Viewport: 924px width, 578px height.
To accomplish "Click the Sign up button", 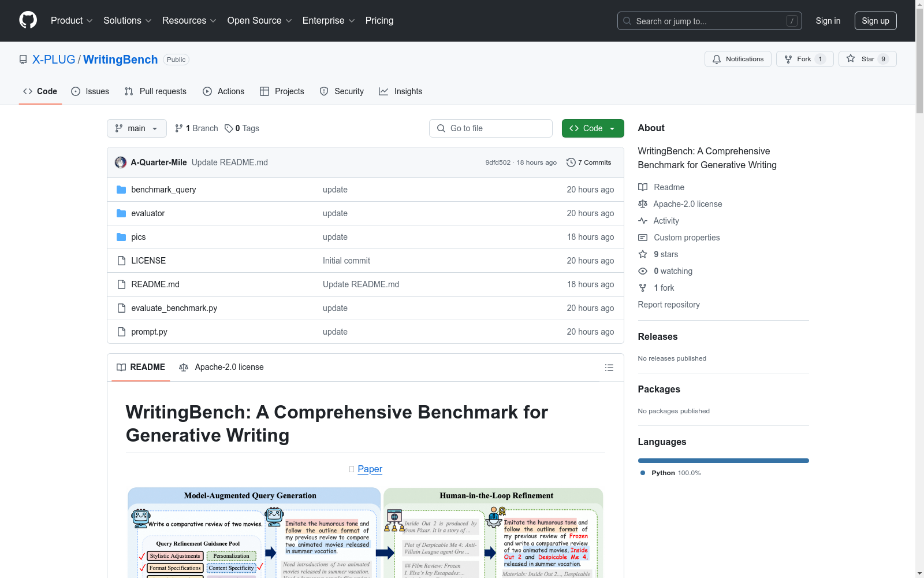I will 875,21.
